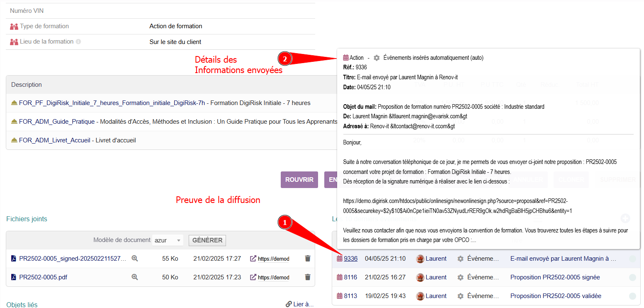Click the info icon beside Lieu de la formation
The width and height of the screenshot is (644, 308).
point(78,42)
